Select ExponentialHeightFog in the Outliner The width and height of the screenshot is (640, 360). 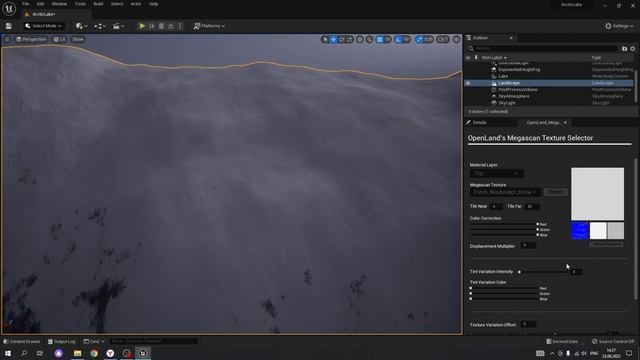pyautogui.click(x=519, y=70)
